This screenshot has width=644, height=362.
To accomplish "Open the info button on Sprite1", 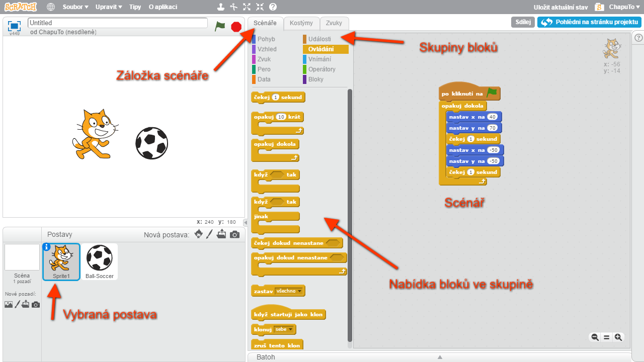I will click(x=47, y=247).
